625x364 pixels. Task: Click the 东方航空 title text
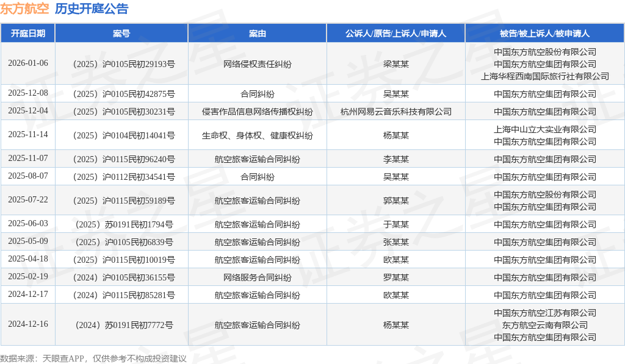pos(24,9)
